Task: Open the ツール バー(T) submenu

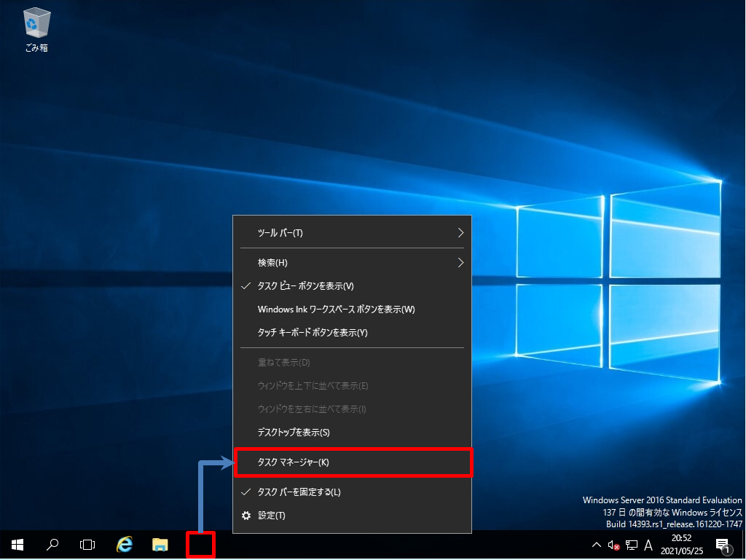Action: 352,233
